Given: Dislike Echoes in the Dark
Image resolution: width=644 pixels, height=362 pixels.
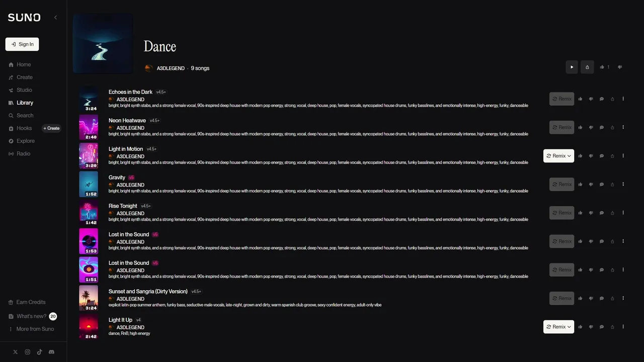Looking at the screenshot, I should click(x=591, y=99).
